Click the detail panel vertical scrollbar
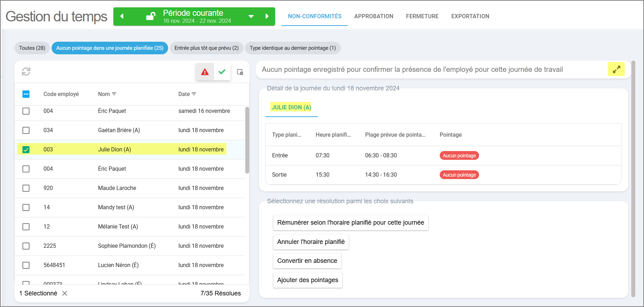The image size is (644, 307). click(633, 179)
